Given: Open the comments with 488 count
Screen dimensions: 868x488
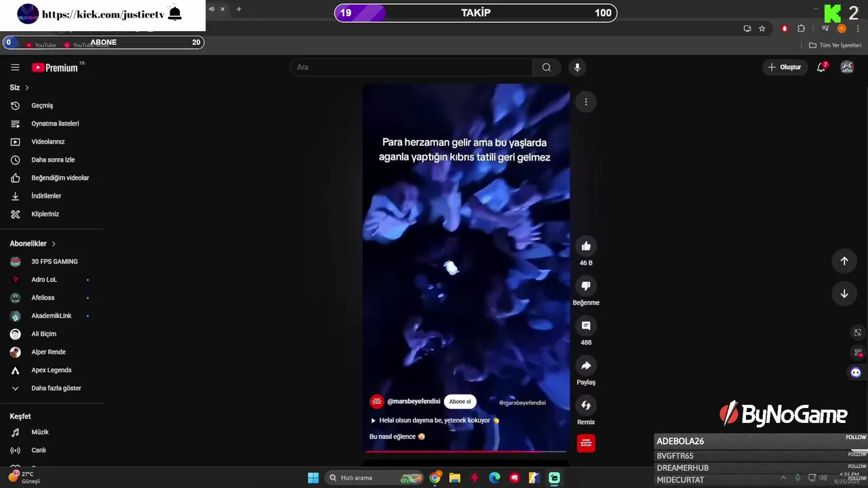Looking at the screenshot, I should coord(586,326).
